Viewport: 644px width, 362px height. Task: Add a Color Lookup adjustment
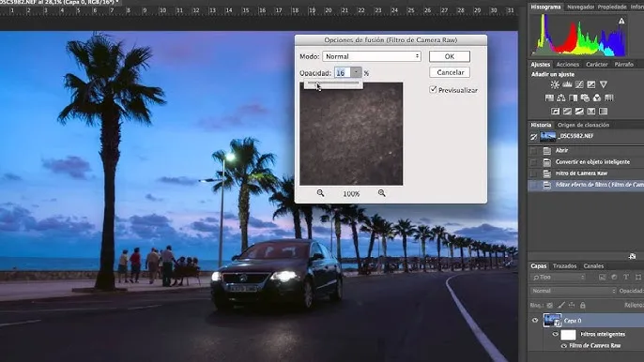tap(609, 98)
